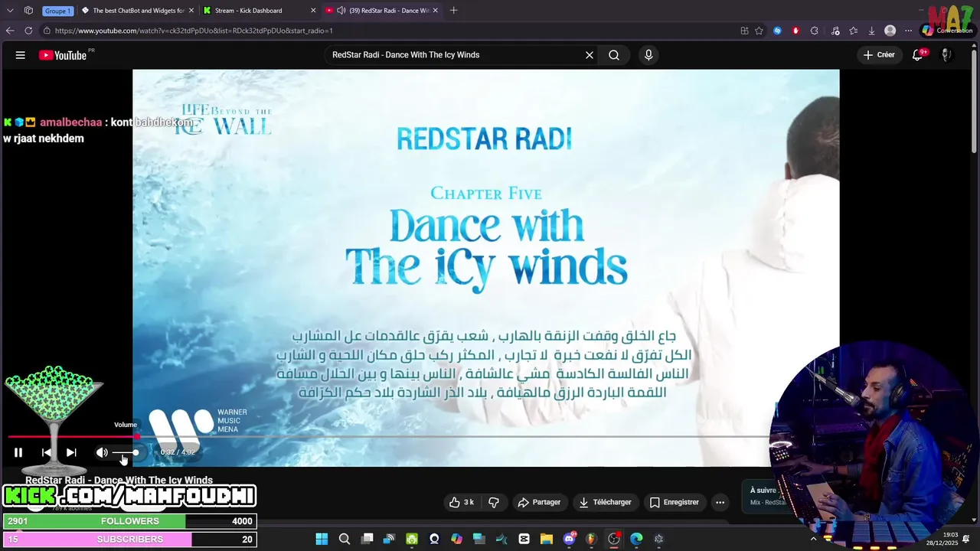Add page to favorites with star
This screenshot has width=980, height=551.
pos(759,31)
